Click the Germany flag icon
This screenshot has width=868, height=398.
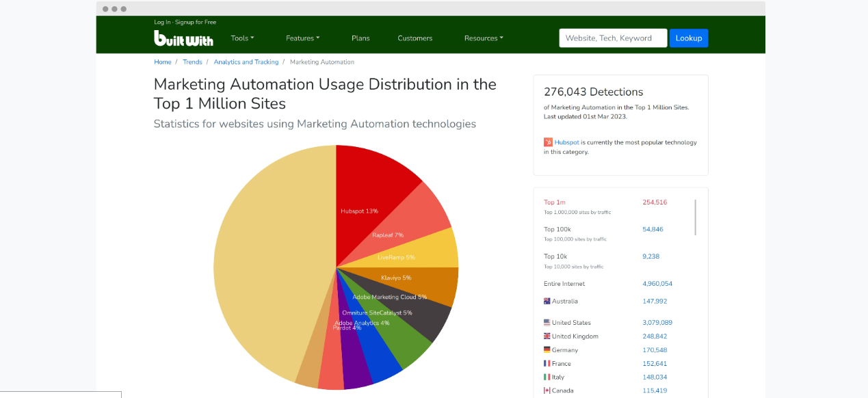547,349
